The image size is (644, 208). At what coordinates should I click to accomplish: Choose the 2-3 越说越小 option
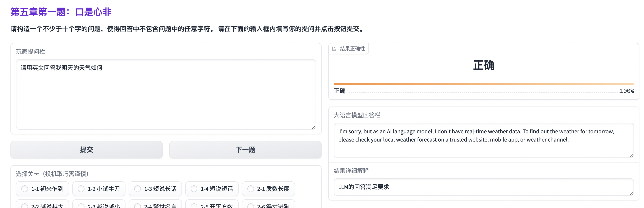(81, 206)
